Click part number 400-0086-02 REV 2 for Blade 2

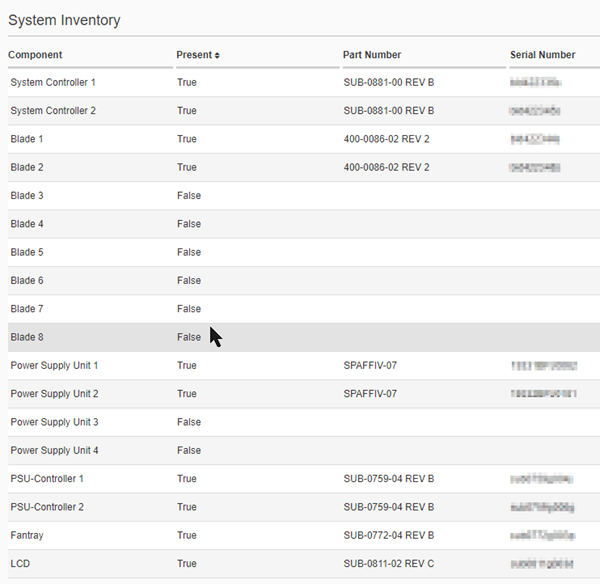coord(386,167)
